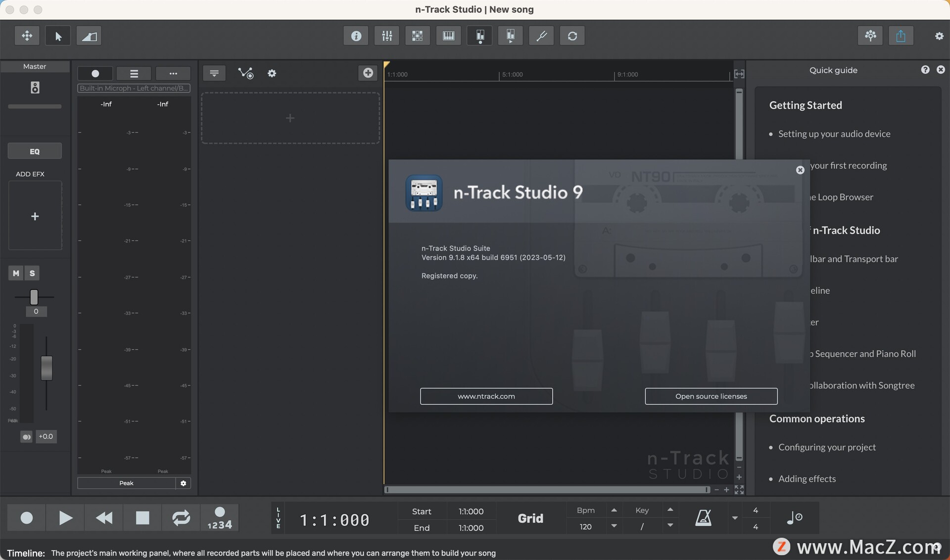
Task: Click the Master pan slider knob
Action: click(34, 297)
